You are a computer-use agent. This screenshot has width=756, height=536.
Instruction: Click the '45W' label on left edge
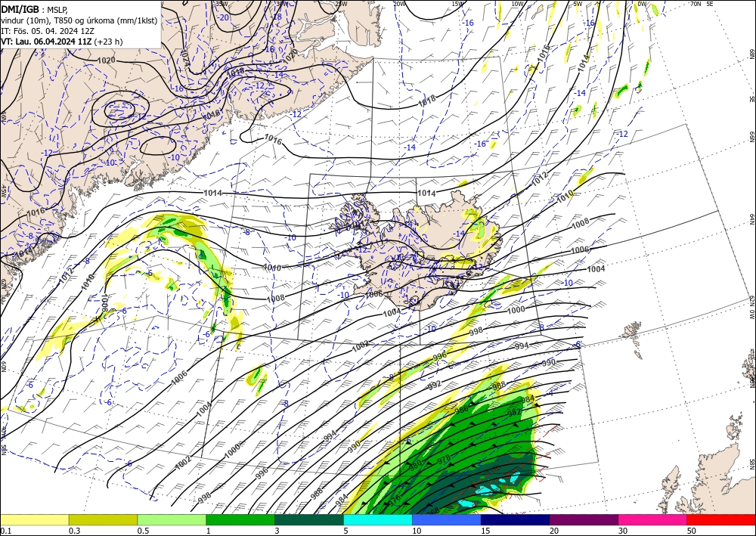[3, 192]
